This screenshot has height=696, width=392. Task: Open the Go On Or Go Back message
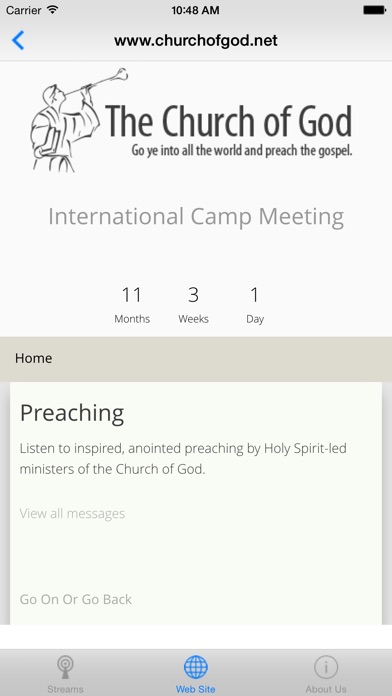pos(75,599)
